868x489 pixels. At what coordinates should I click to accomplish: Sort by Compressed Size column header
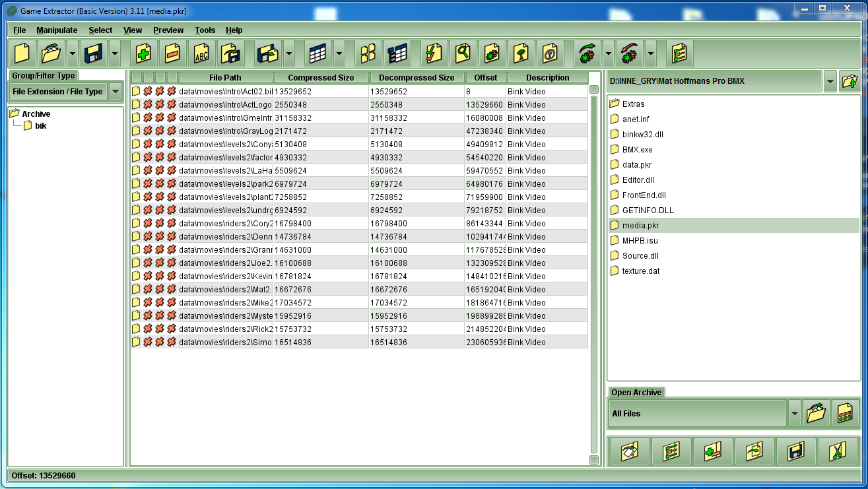point(321,78)
